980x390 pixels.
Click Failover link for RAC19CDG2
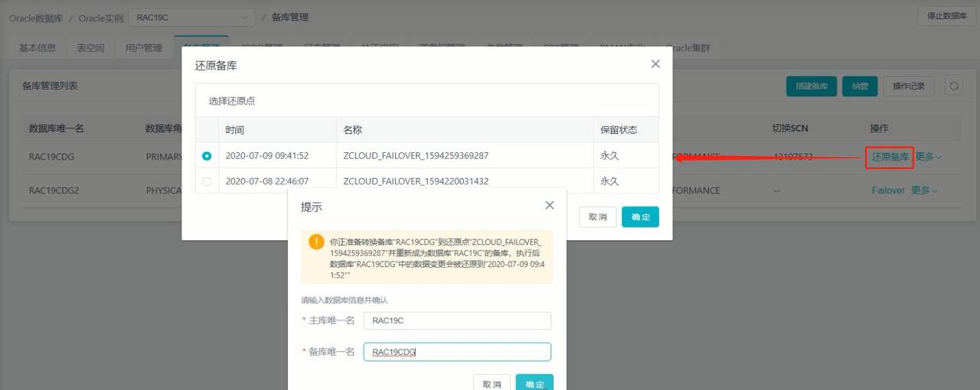coord(888,190)
